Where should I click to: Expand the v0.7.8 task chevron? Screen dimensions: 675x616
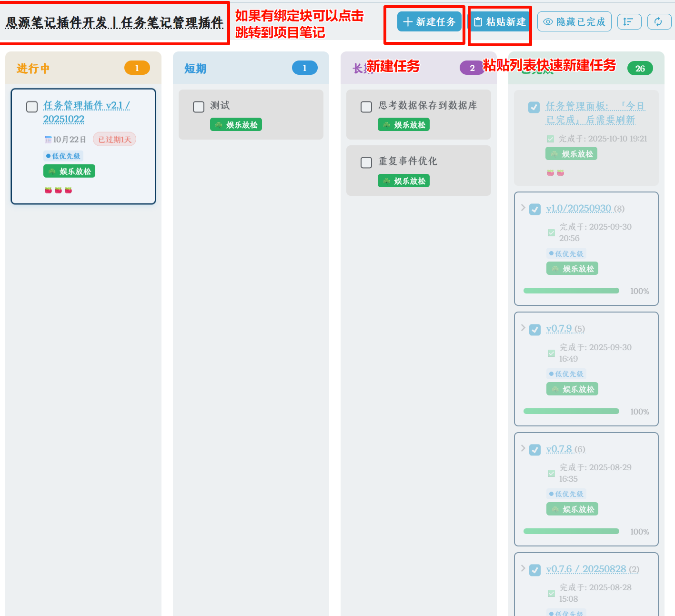click(x=523, y=448)
